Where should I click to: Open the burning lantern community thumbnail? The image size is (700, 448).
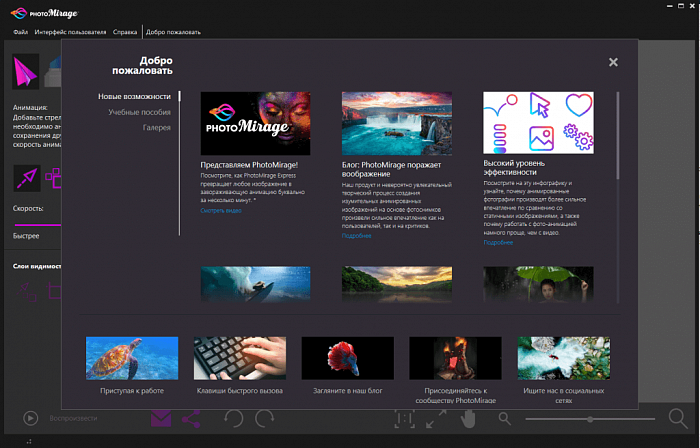455,358
